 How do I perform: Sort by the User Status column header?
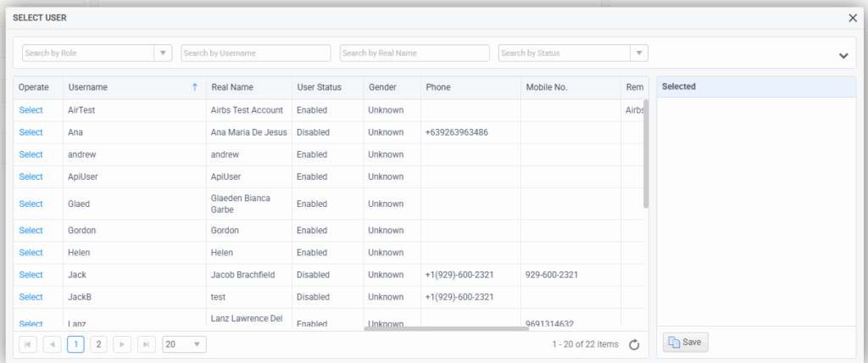(x=319, y=87)
